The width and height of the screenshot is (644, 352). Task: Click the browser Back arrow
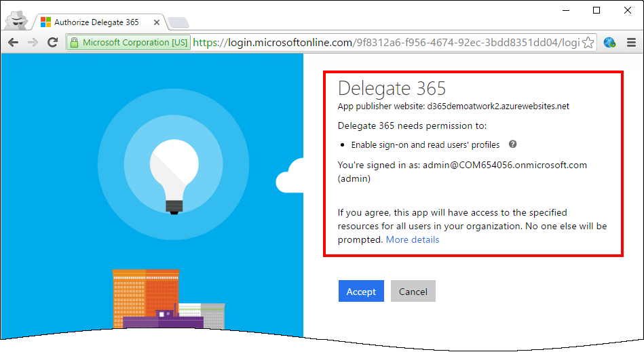click(x=13, y=42)
